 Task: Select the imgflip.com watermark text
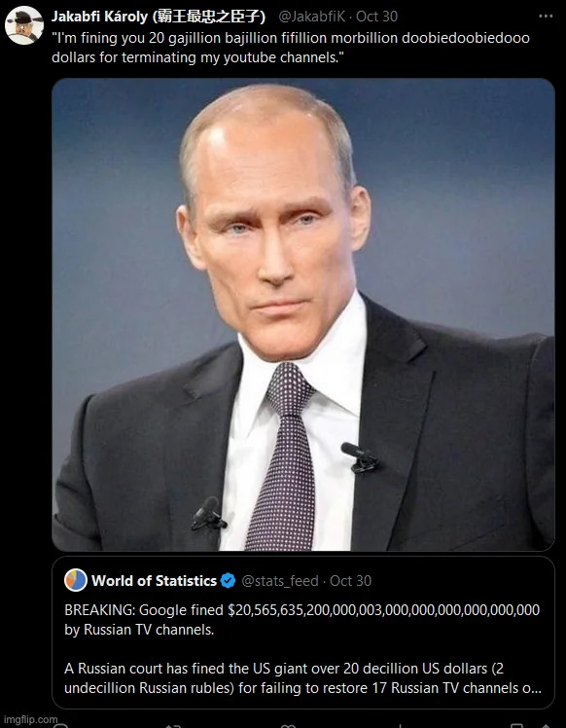click(30, 720)
